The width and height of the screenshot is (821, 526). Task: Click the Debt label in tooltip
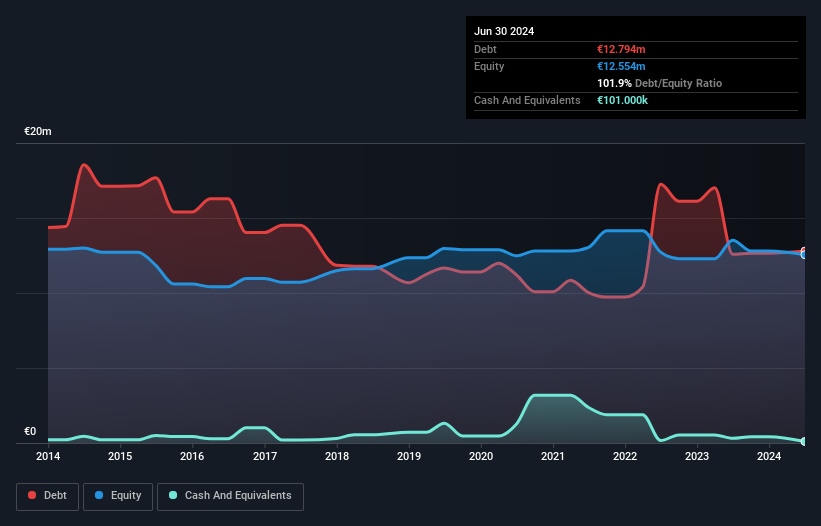(485, 49)
